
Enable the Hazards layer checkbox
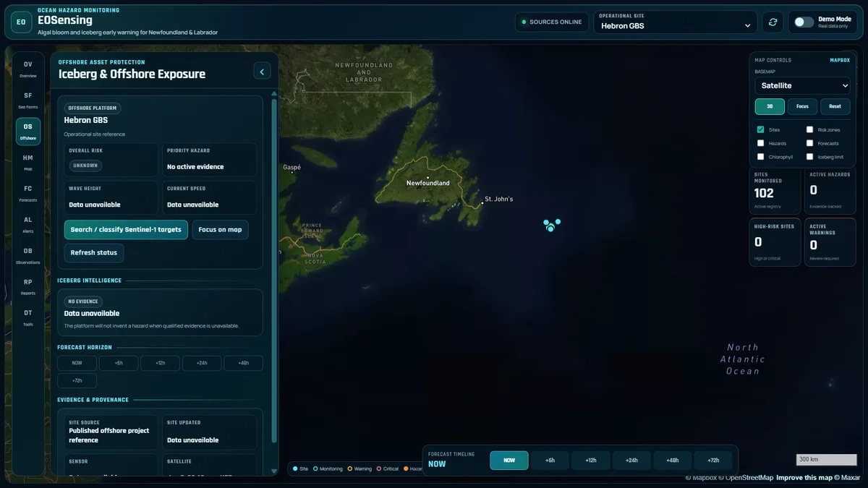[761, 143]
